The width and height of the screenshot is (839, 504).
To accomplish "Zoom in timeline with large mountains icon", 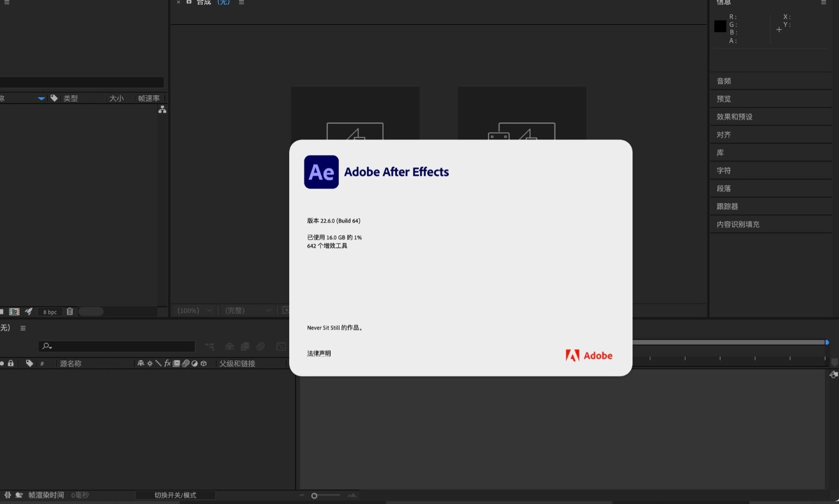I will point(351,496).
